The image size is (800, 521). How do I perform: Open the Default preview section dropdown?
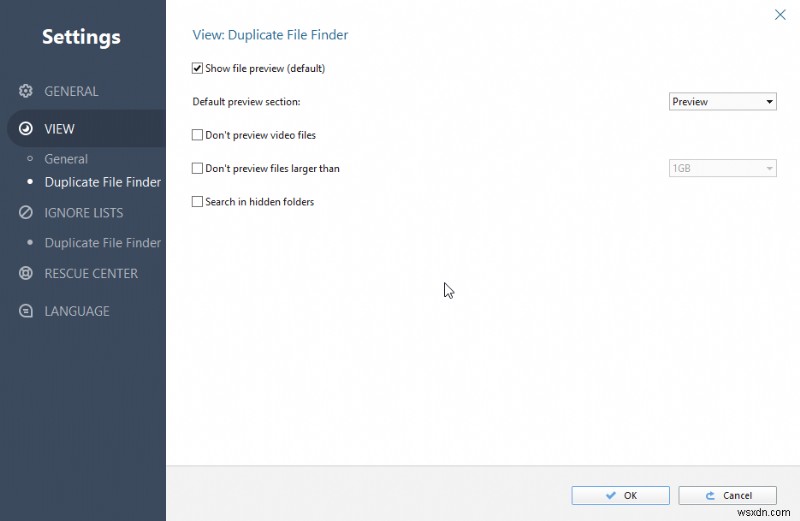(722, 102)
